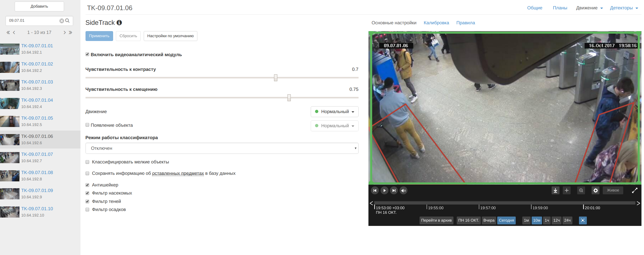Set timeline scale to 1ч
Viewport: 644px width, 255px height.
click(x=547, y=220)
